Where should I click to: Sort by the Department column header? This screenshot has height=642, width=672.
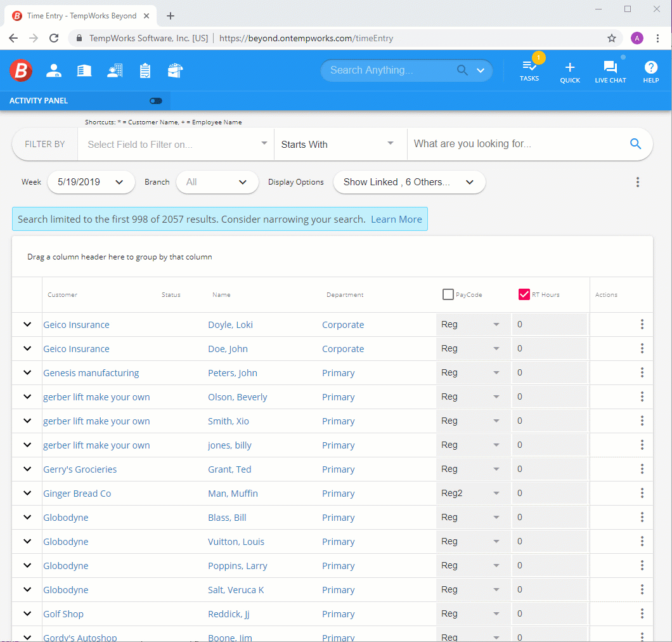pos(345,294)
